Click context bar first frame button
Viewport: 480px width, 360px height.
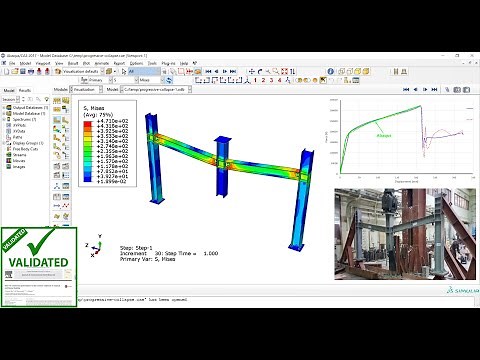click(x=406, y=90)
